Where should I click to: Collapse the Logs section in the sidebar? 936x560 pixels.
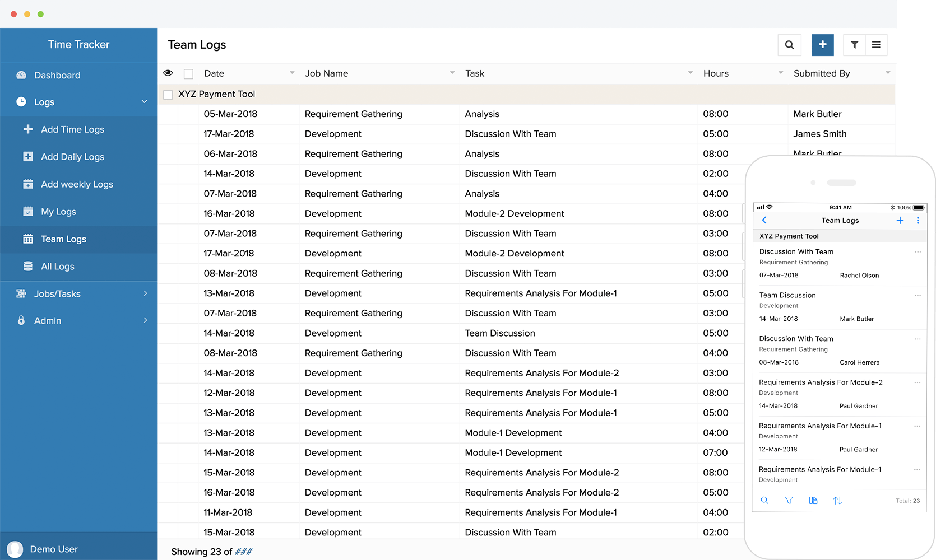pyautogui.click(x=144, y=101)
